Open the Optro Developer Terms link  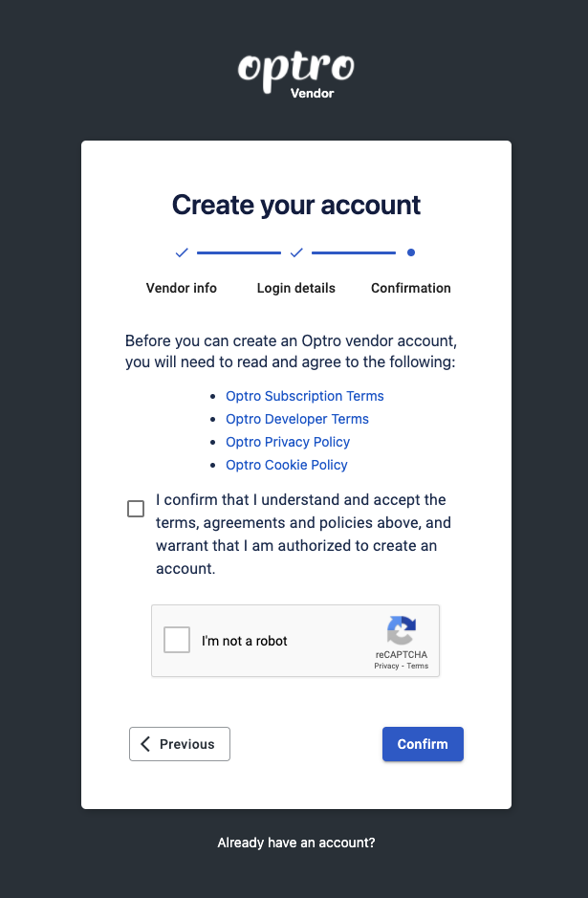pos(297,419)
